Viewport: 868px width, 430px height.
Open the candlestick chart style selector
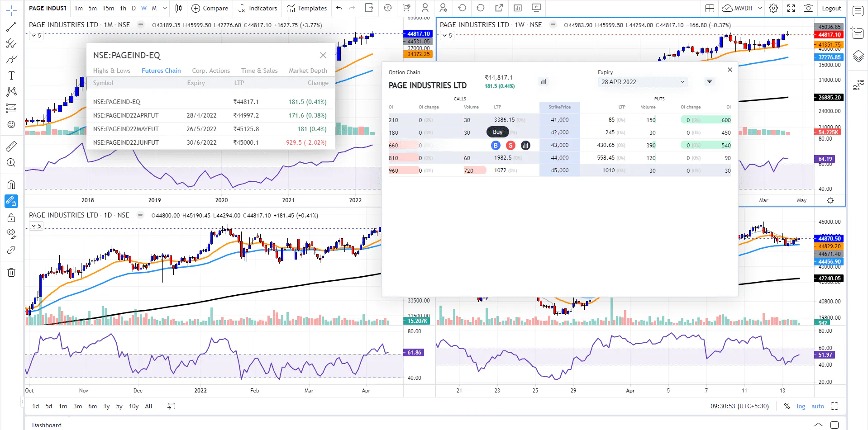(x=179, y=8)
